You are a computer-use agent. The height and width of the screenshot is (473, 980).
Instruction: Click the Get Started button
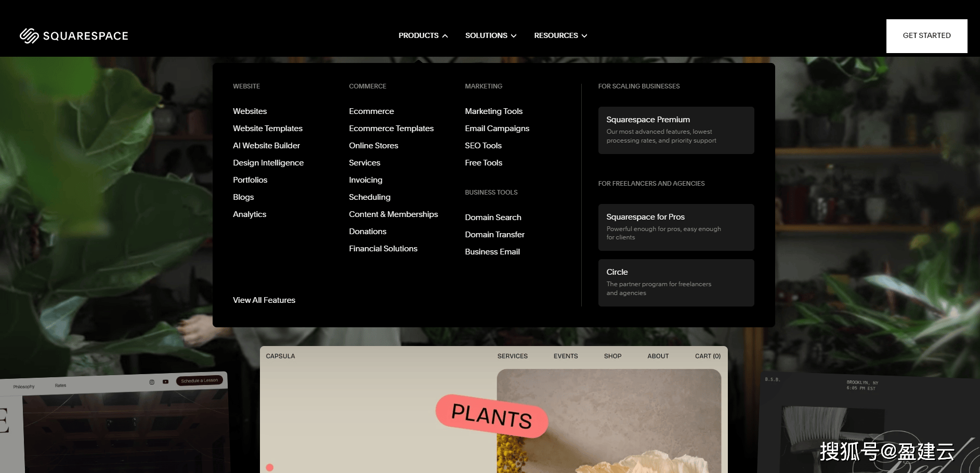pyautogui.click(x=926, y=36)
